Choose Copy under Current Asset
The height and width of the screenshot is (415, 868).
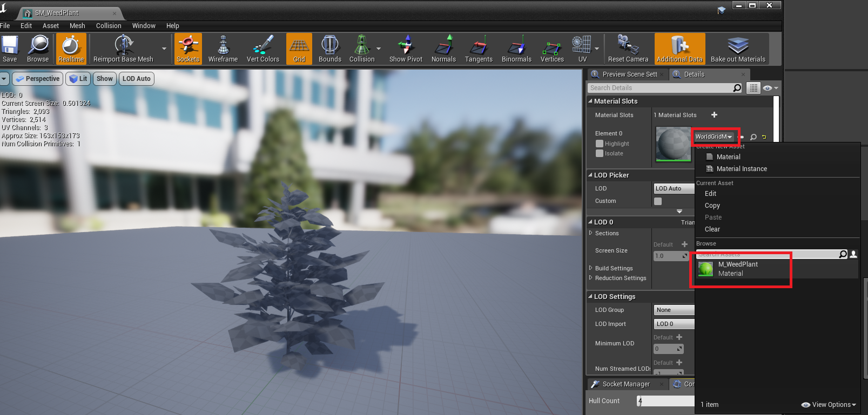712,206
